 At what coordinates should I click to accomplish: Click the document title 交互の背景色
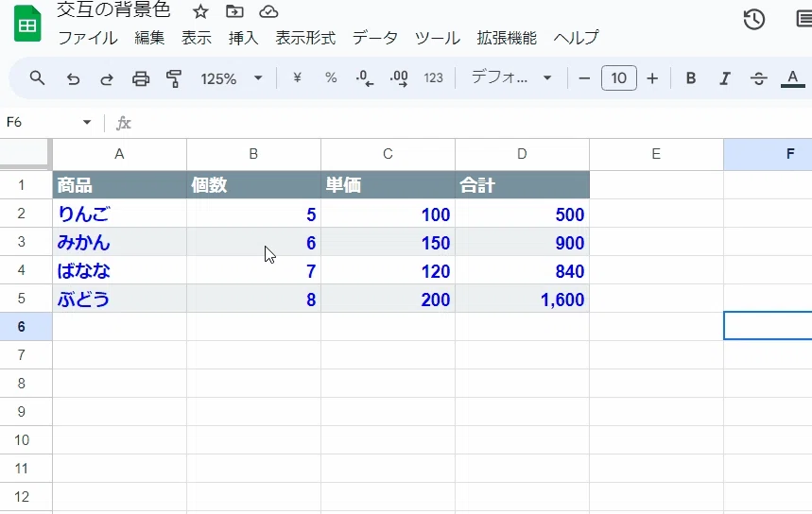pos(113,9)
